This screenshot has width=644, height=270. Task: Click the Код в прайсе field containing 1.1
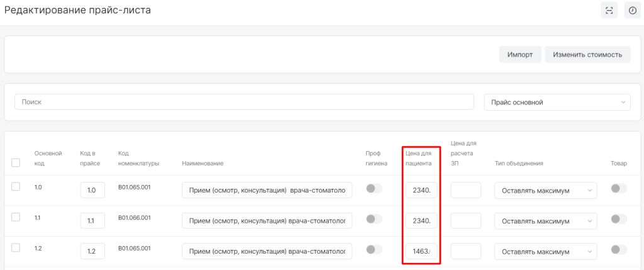pyautogui.click(x=92, y=221)
